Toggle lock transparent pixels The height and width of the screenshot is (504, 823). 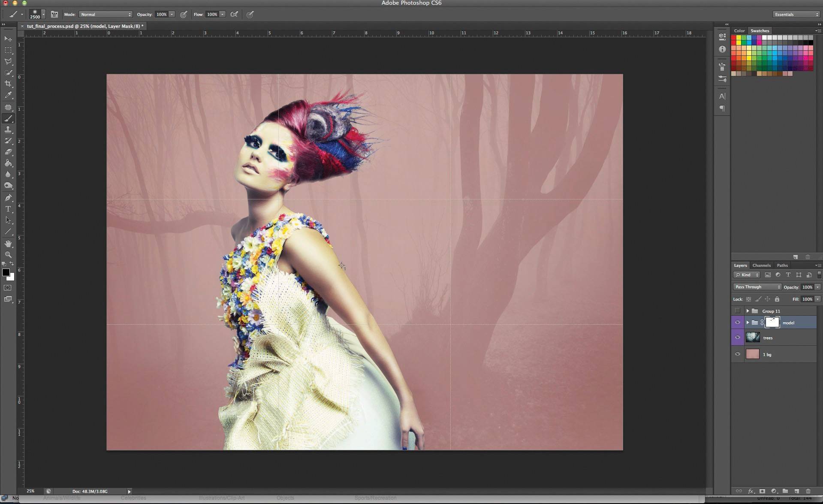click(x=749, y=299)
